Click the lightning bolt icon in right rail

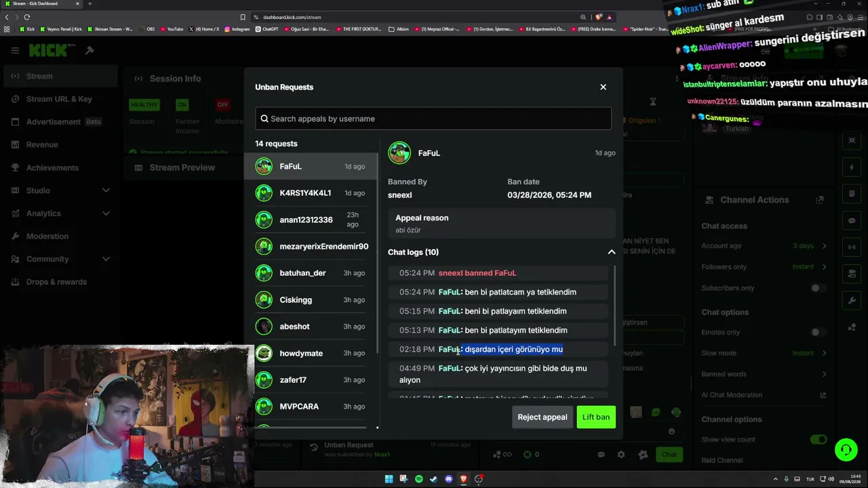point(852,167)
